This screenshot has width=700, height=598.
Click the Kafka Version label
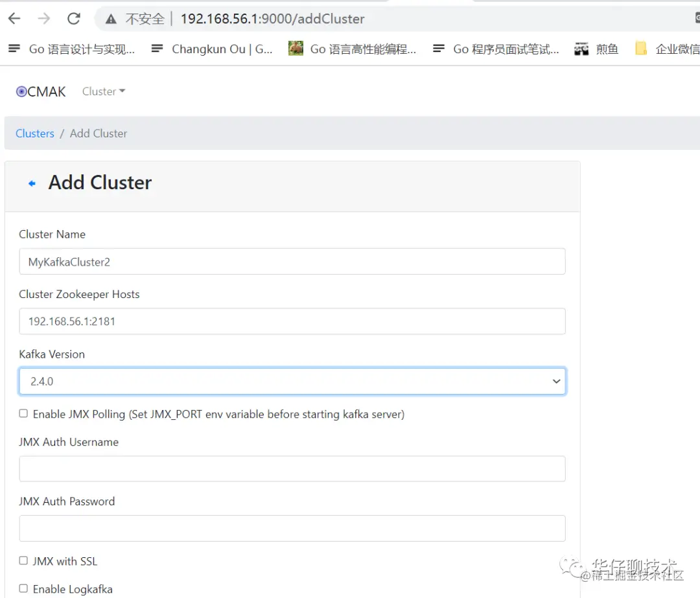52,354
